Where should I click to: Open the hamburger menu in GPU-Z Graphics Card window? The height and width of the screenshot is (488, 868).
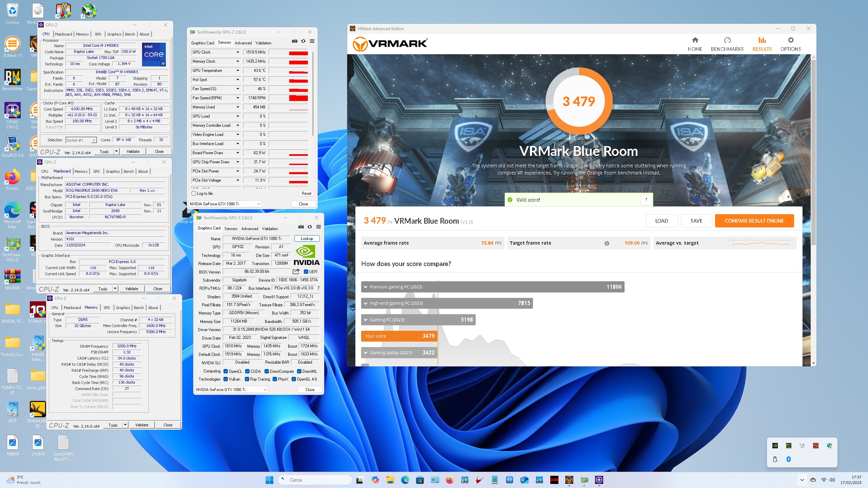point(318,227)
